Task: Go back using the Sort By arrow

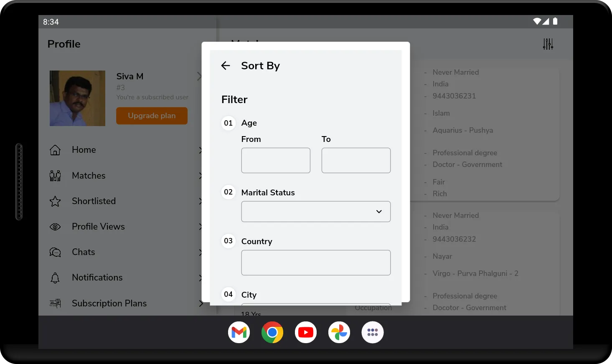Action: pyautogui.click(x=226, y=66)
